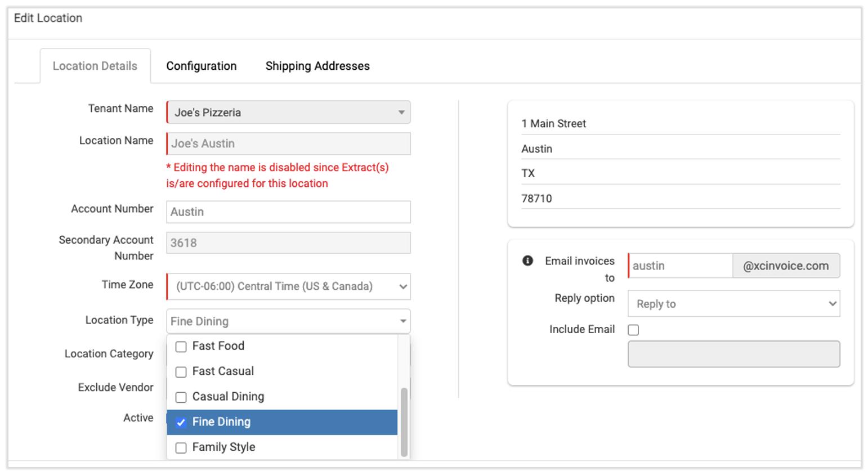This screenshot has width=868, height=476.
Task: Open the Shipping Addresses tab
Action: [317, 66]
